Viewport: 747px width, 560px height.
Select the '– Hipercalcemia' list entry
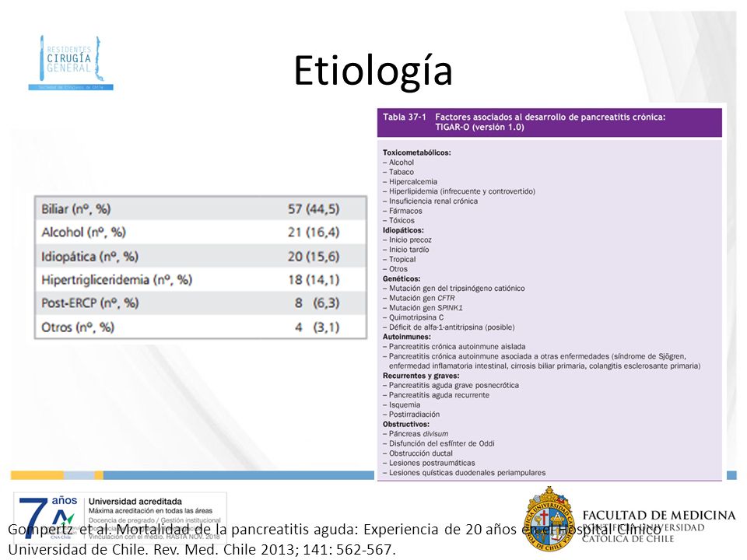pyautogui.click(x=410, y=182)
